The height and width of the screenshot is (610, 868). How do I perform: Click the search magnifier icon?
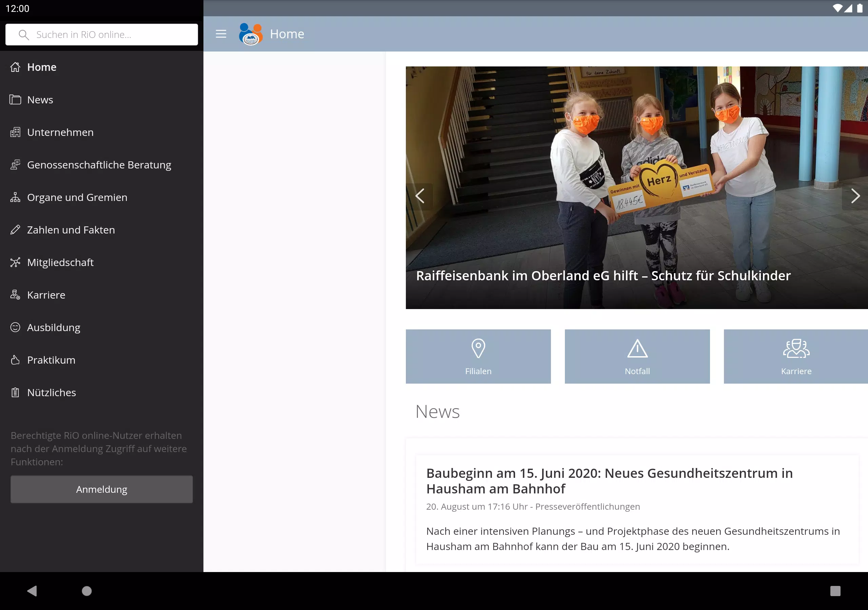[23, 35]
